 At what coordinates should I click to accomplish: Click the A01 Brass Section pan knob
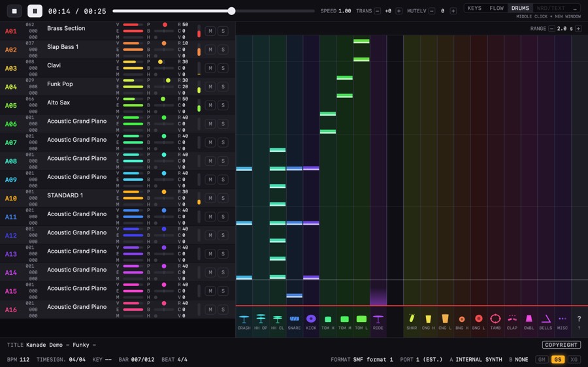coord(165,25)
